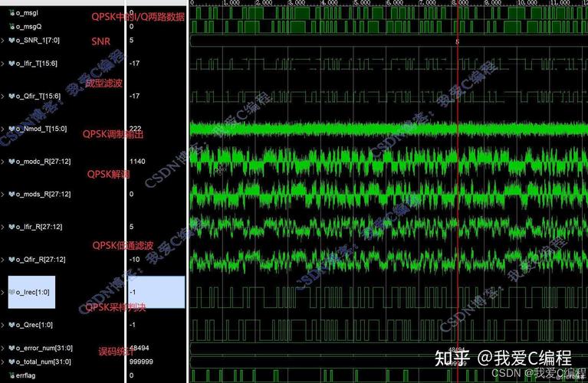Click the 5,000 mark on time ruler
Image resolution: width=588 pixels, height=383 pixels.
tap(362, 2)
